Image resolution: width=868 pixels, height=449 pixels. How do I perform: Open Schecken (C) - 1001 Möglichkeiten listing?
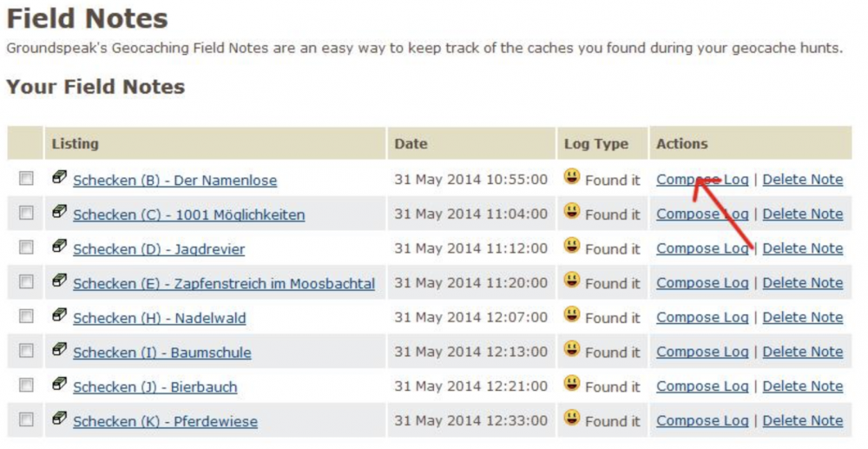click(x=188, y=215)
